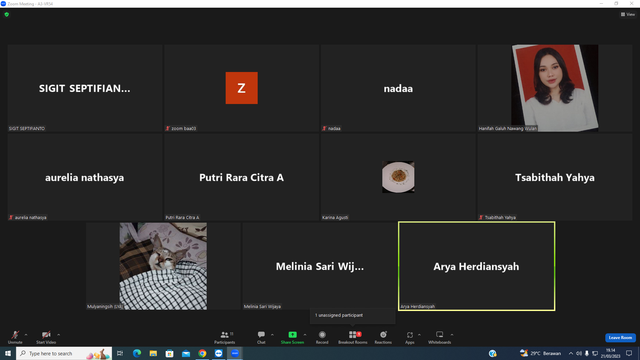Open Whiteboards from the toolbar
Viewport: 640px width, 360px height.
(x=440, y=337)
